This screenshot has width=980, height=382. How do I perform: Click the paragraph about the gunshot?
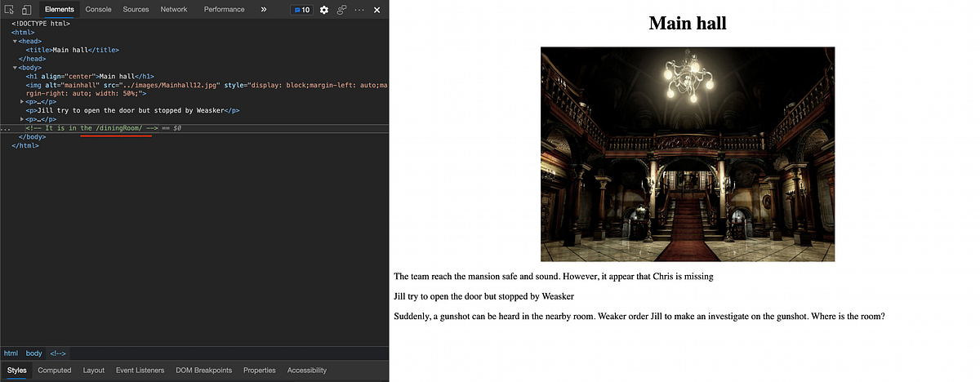click(x=639, y=315)
